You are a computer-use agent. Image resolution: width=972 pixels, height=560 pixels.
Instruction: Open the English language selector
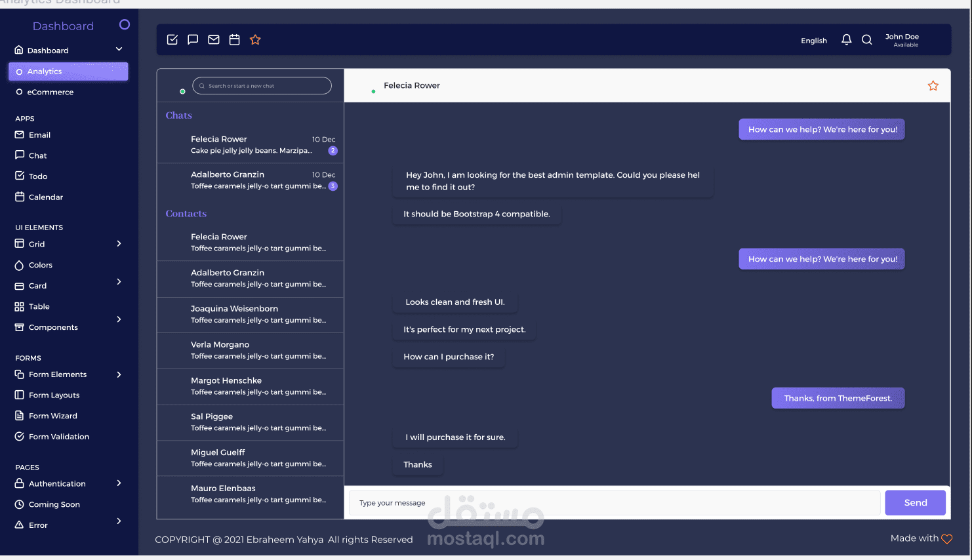click(813, 41)
